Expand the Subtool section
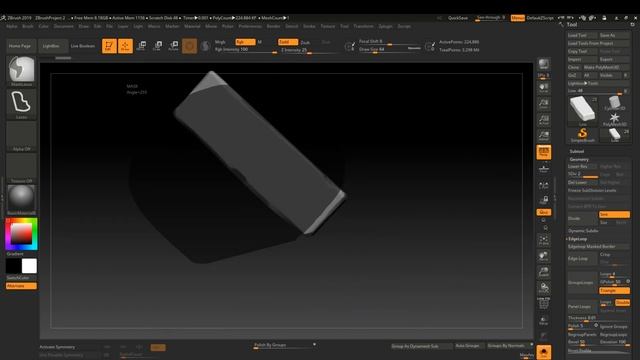Viewport: 640px width, 360px height. pos(577,151)
